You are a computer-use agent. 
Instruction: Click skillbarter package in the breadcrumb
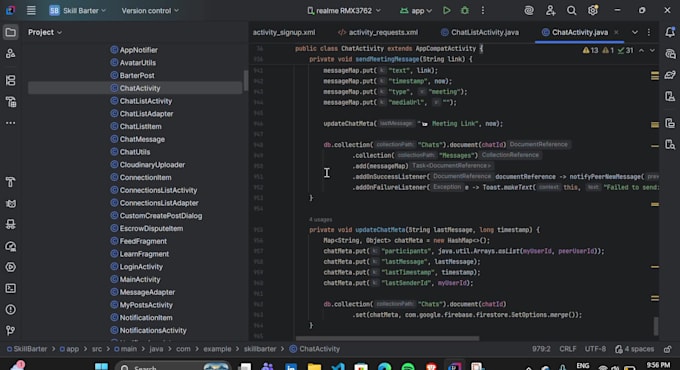[260, 349]
